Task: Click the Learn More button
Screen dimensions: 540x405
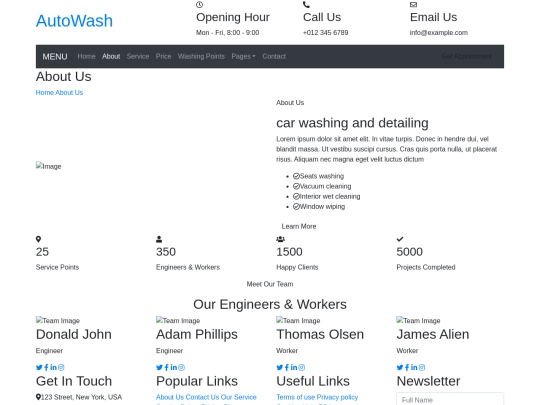Action: coord(299,226)
